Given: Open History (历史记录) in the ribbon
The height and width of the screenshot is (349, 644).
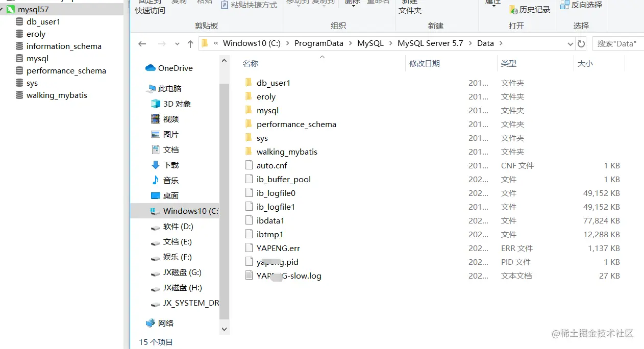Looking at the screenshot, I should coord(530,10).
